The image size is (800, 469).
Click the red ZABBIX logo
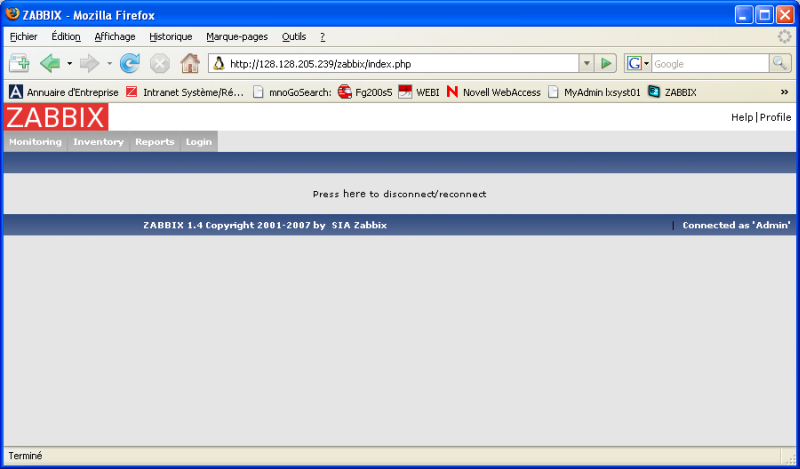point(56,117)
